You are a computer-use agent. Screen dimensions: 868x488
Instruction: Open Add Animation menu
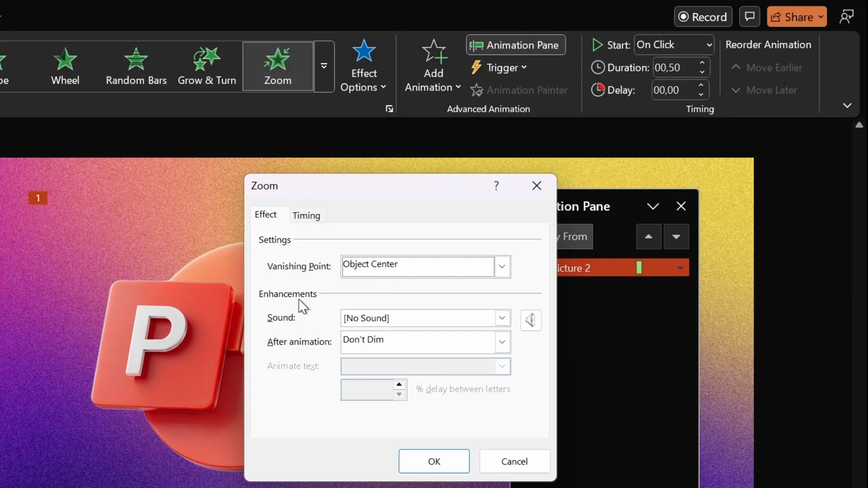pos(433,66)
